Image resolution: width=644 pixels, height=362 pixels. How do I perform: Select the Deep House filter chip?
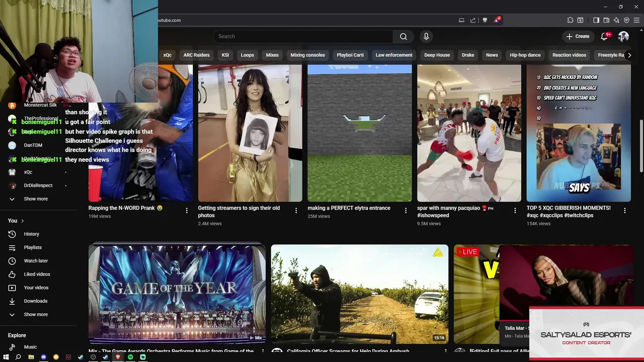(x=437, y=55)
